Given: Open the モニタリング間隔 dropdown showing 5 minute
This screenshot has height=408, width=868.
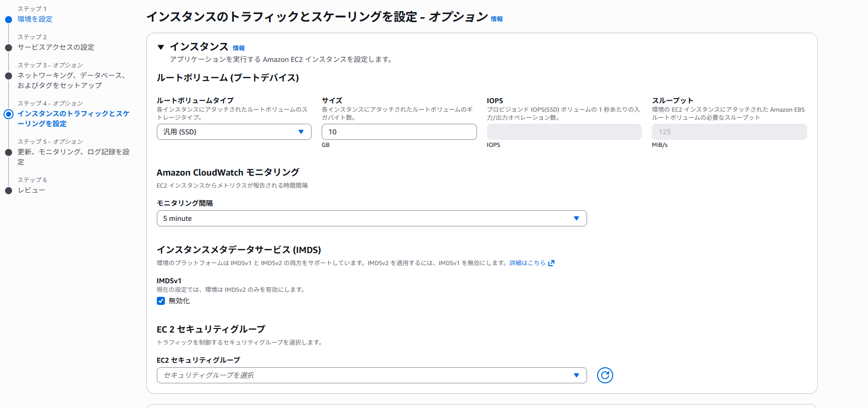Looking at the screenshot, I should click(372, 218).
